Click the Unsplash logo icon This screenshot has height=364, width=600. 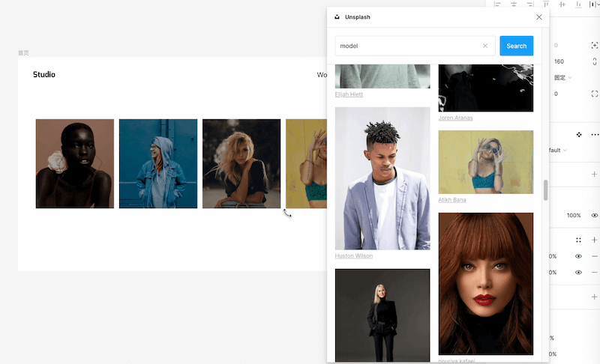pyautogui.click(x=337, y=17)
